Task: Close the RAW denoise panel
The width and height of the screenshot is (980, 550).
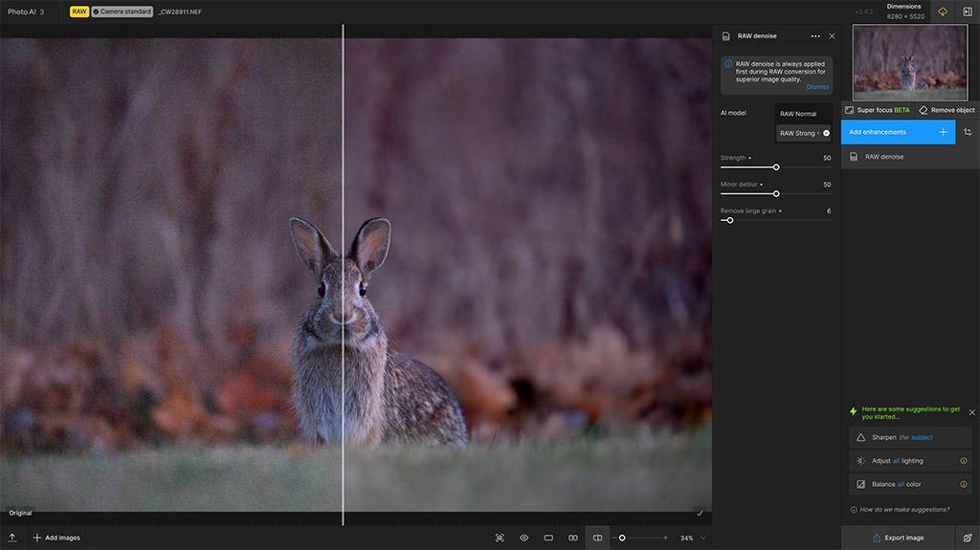Action: [x=832, y=36]
